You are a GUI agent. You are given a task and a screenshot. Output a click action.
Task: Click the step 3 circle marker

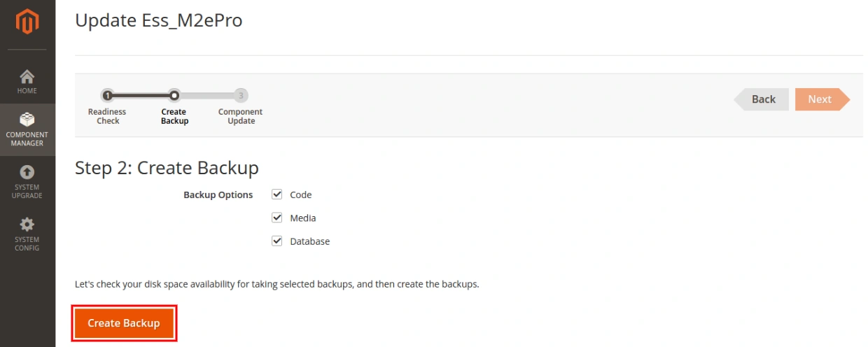[241, 95]
